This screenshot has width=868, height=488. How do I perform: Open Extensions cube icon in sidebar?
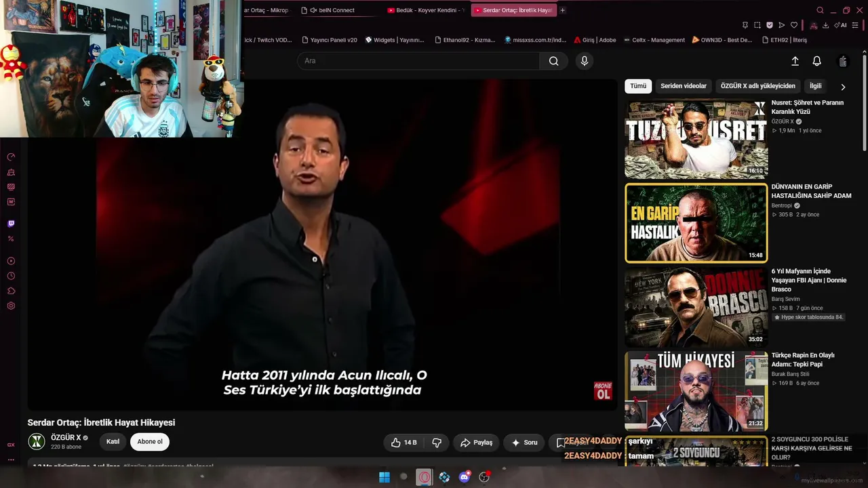coord(11,291)
